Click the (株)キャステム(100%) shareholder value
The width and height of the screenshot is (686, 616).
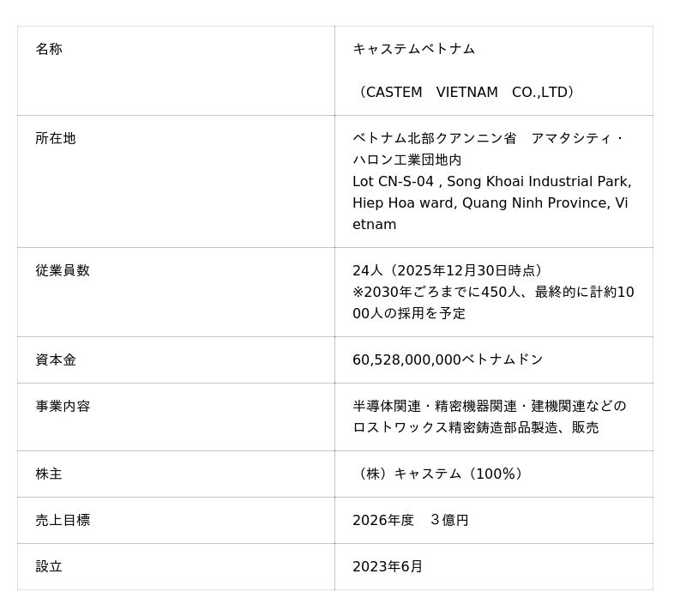(440, 474)
